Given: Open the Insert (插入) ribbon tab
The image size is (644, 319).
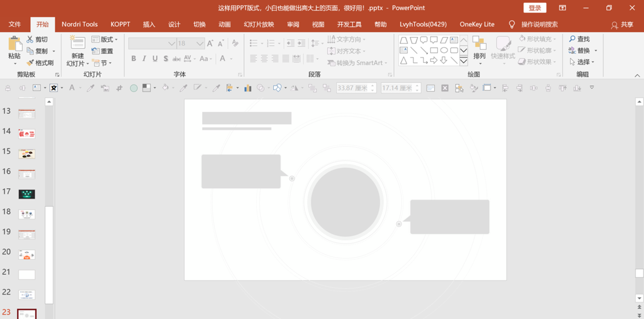Looking at the screenshot, I should point(149,24).
